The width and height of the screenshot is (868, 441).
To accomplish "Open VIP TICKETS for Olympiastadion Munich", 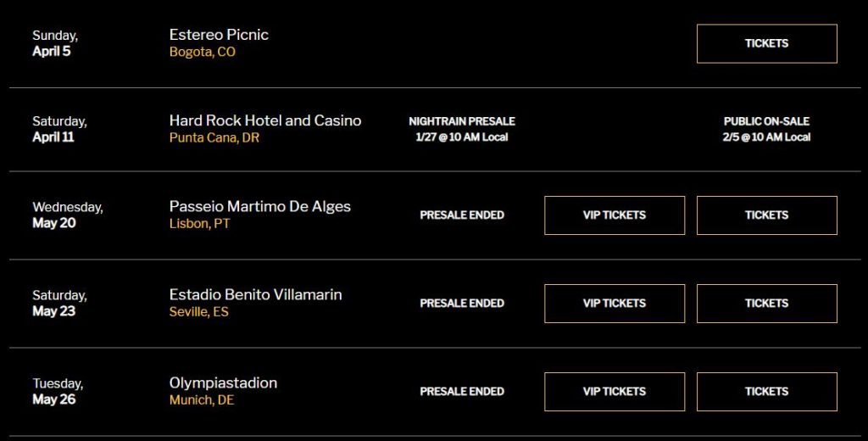I will 614,392.
